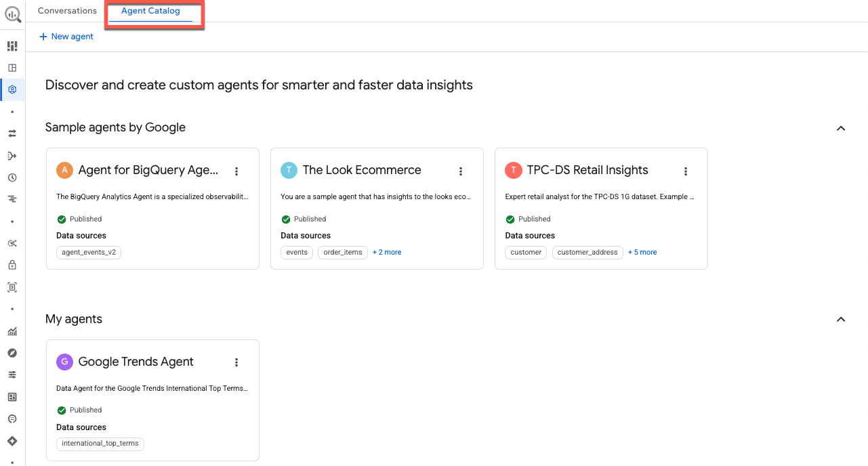Click the compass icon in sidebar

tap(12, 353)
